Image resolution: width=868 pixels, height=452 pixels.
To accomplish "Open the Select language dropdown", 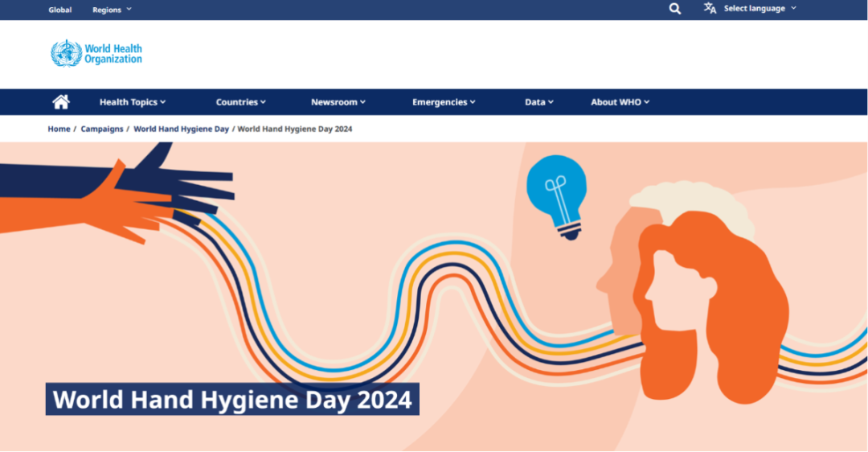I will click(x=759, y=8).
